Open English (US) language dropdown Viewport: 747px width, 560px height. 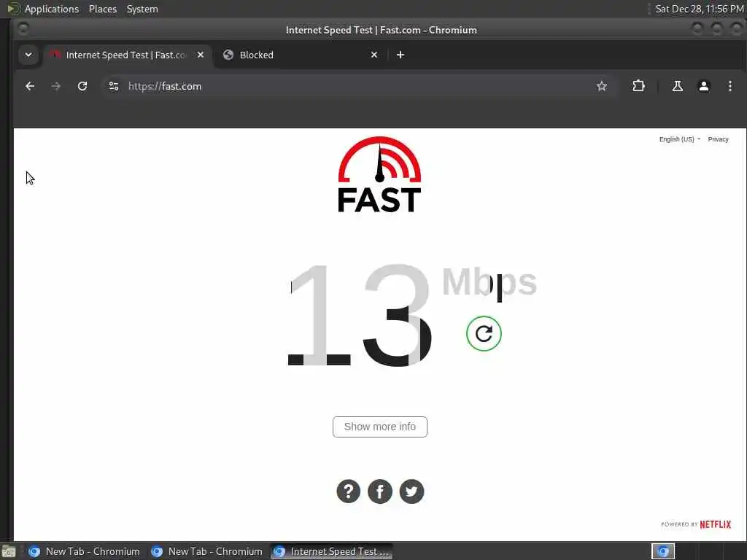point(679,139)
